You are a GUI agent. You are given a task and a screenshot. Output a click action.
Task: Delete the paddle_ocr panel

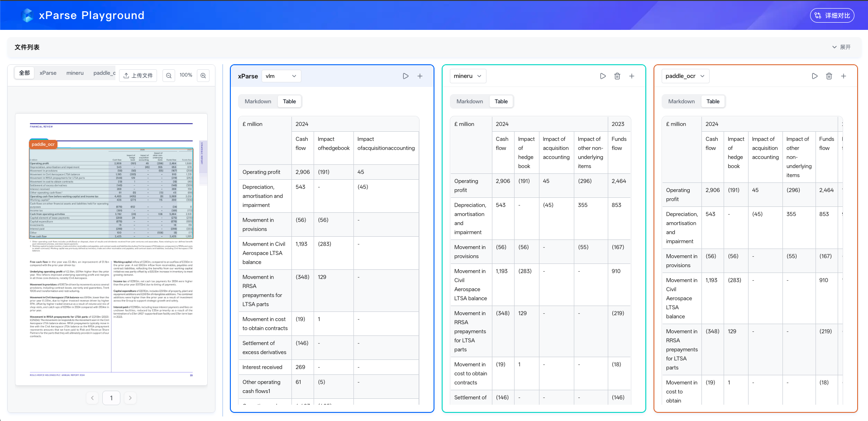[829, 76]
